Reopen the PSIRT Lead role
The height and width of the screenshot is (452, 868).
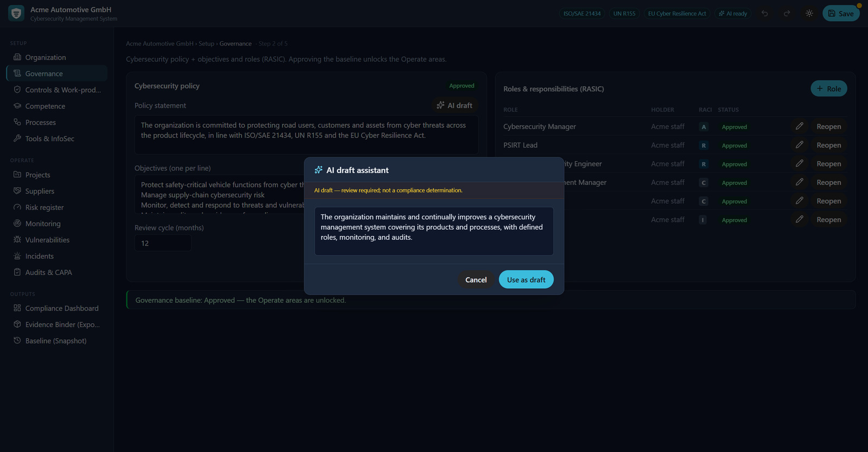pyautogui.click(x=828, y=145)
